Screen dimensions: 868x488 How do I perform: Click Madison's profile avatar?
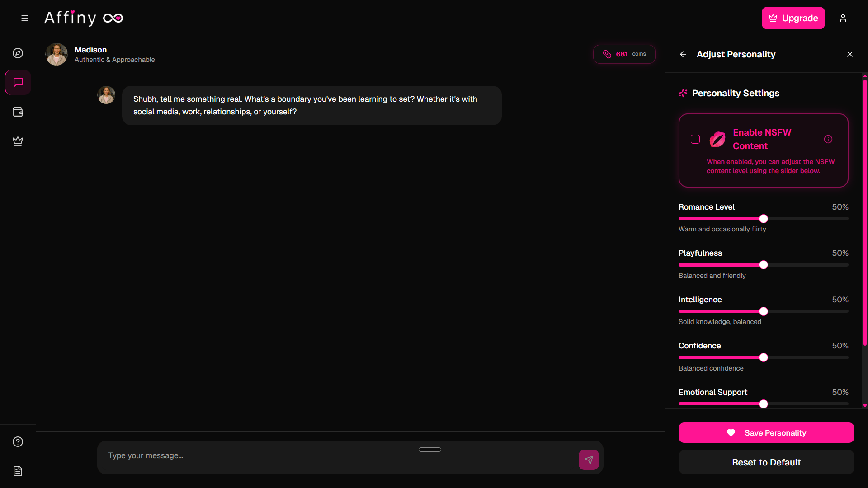click(56, 54)
